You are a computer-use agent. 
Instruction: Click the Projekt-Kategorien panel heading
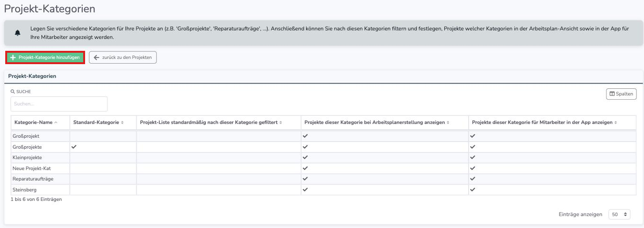[x=32, y=76]
